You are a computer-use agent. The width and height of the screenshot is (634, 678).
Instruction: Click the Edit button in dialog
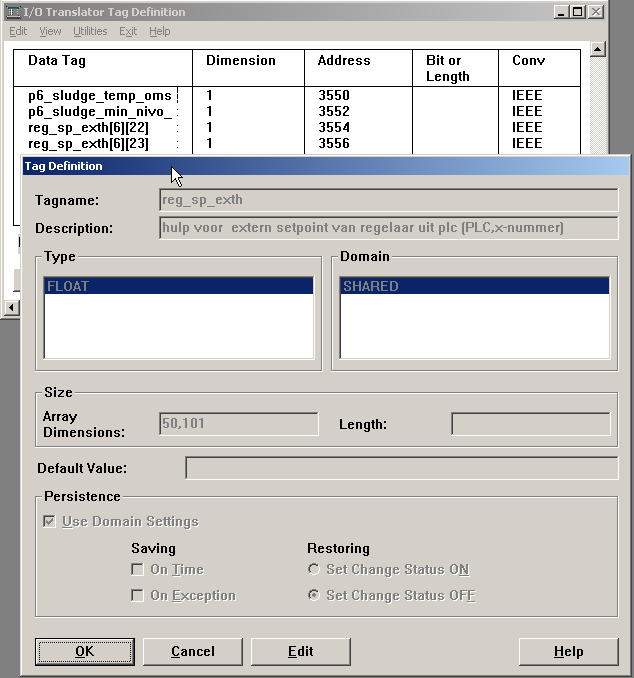coord(300,651)
